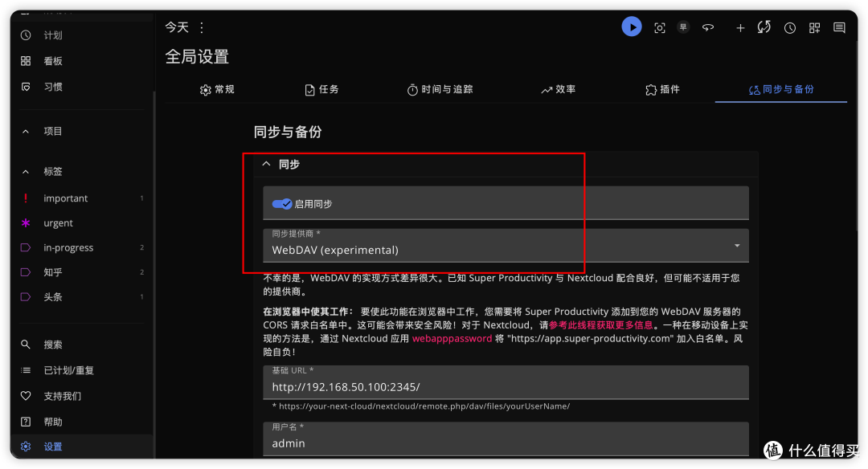The height and width of the screenshot is (469, 868).
Task: Open the schedule clock icon in toolbar
Action: [790, 27]
